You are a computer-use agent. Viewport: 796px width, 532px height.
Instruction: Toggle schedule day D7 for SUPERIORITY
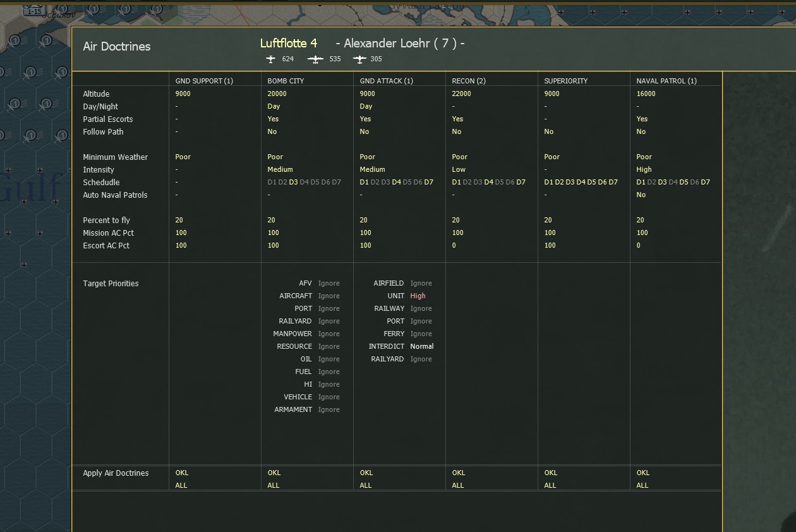(615, 182)
